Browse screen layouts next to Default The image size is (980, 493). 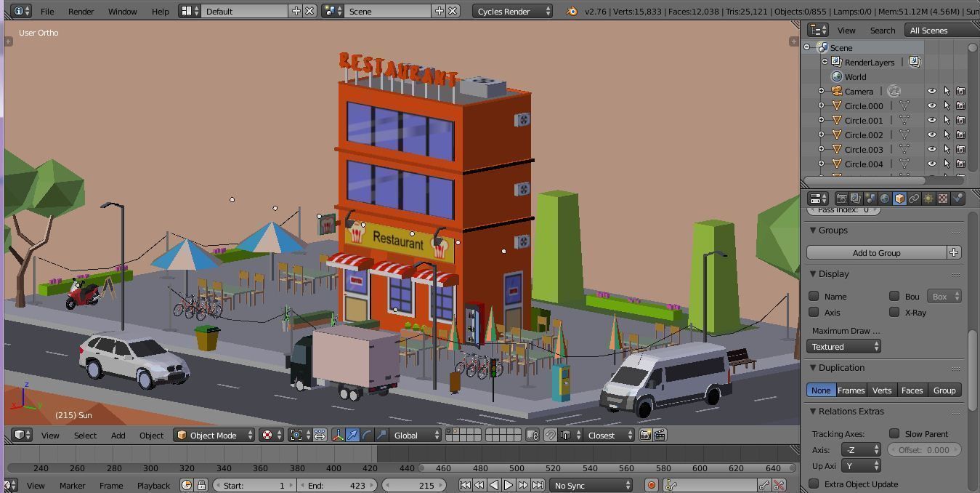click(x=190, y=11)
